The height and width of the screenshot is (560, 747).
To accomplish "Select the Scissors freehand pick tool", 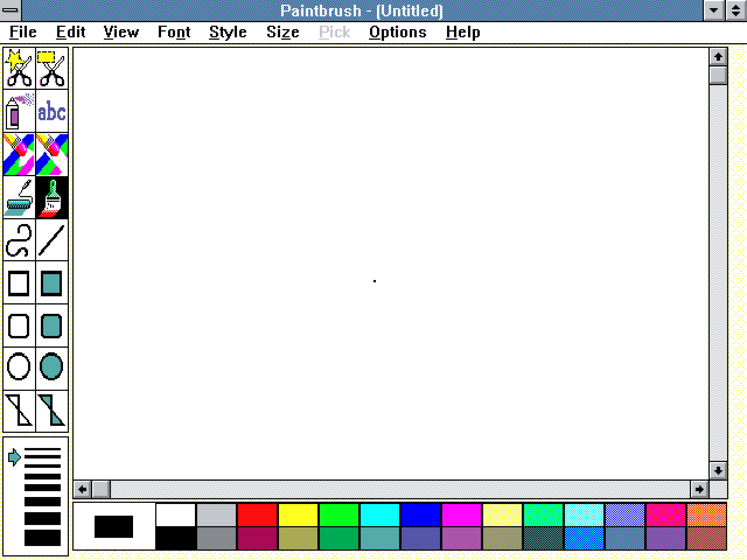I will [19, 68].
